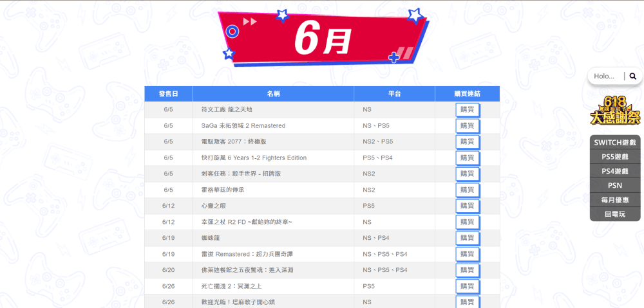Buy 霍格華茲的傳承 via 購買 button
Image resolution: width=644 pixels, height=308 pixels.
(467, 190)
